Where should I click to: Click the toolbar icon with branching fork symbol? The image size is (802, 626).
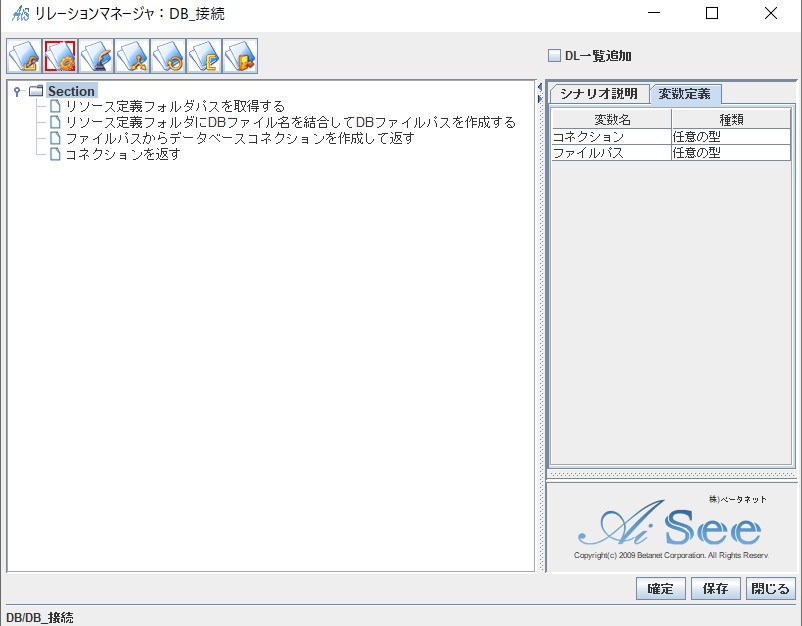point(132,56)
